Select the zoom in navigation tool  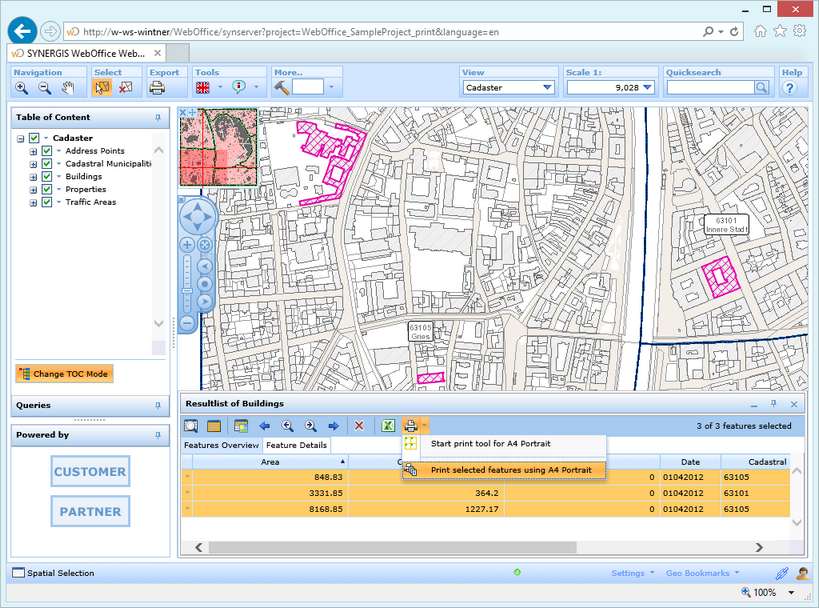tap(22, 88)
